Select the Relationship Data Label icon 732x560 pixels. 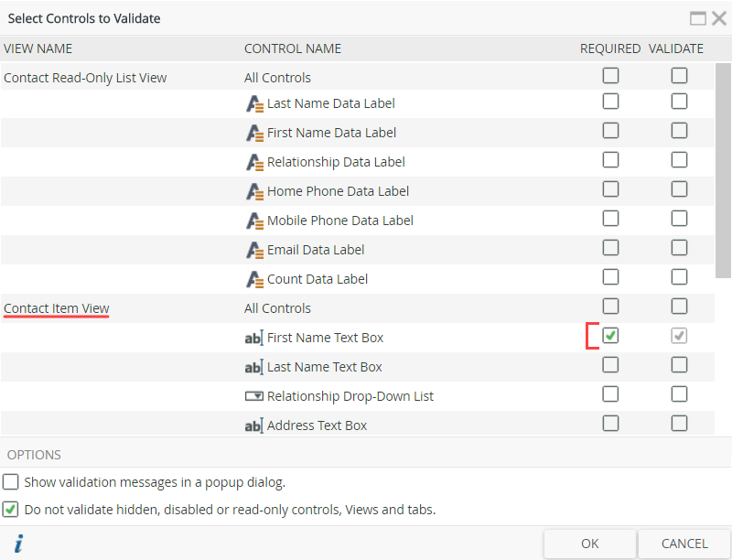tap(254, 161)
